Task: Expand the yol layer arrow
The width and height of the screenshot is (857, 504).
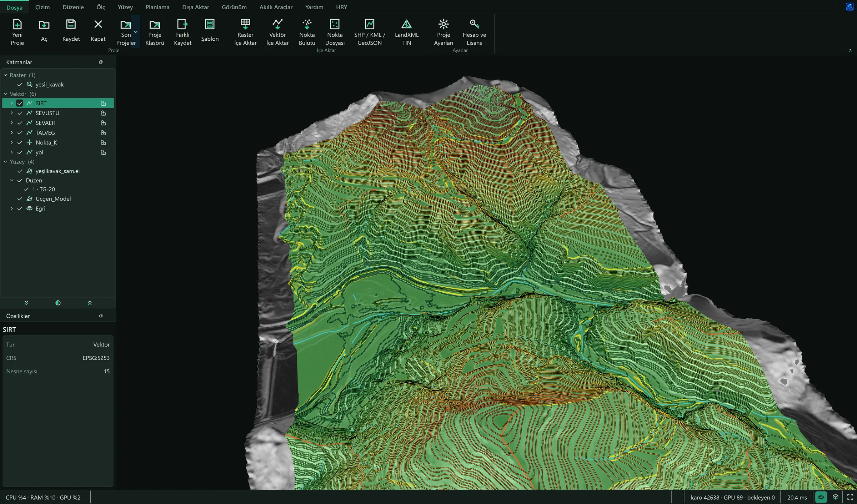Action: pyautogui.click(x=11, y=152)
